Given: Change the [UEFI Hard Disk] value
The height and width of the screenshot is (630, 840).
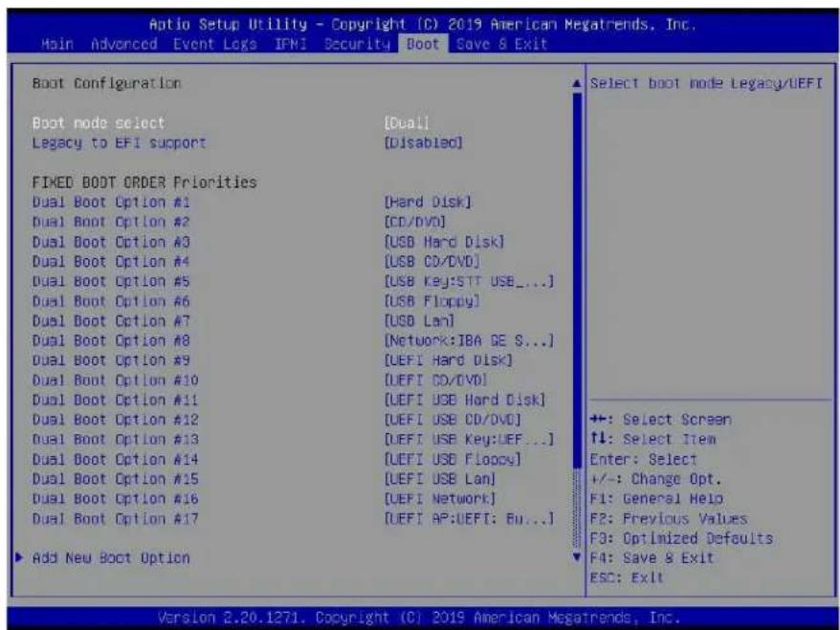Looking at the screenshot, I should pyautogui.click(x=449, y=360).
